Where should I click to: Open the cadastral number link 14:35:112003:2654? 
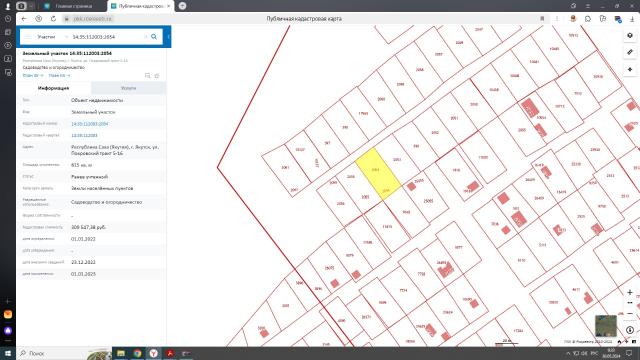(x=89, y=124)
